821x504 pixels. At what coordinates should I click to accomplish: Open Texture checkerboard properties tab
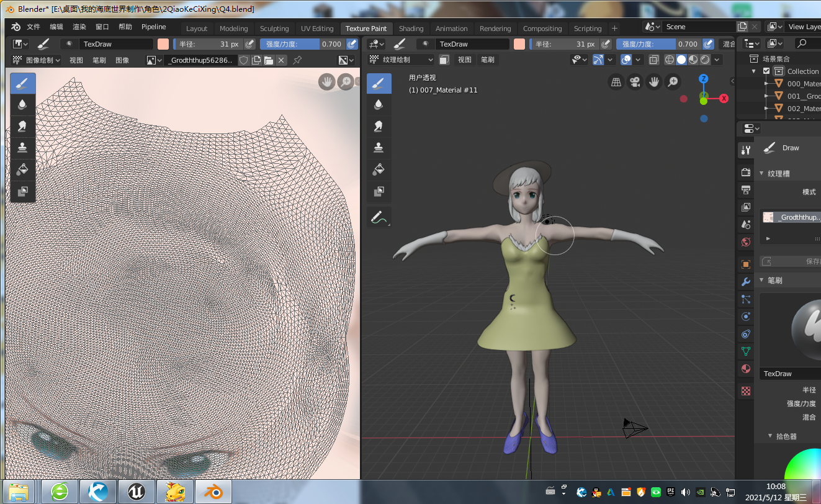click(x=746, y=391)
